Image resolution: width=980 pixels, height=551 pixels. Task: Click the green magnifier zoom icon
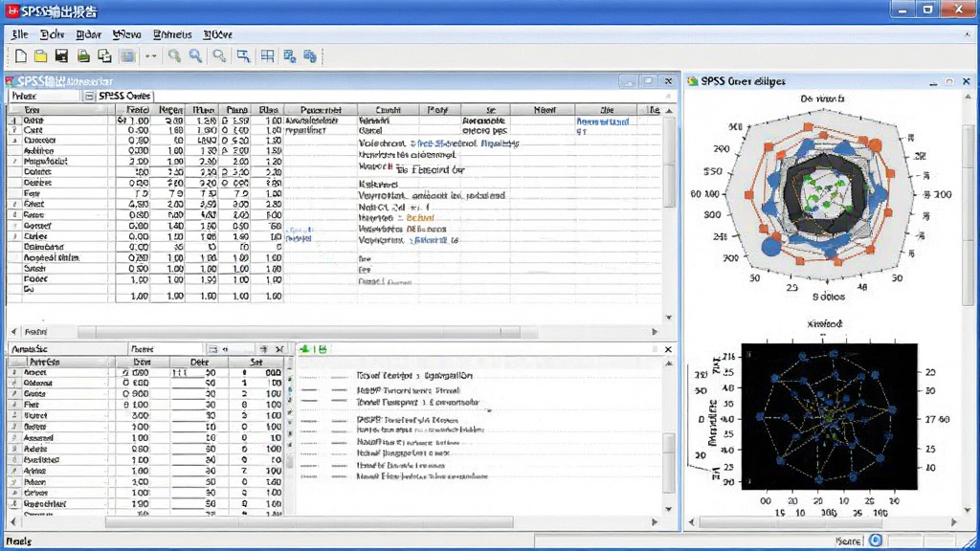point(174,56)
